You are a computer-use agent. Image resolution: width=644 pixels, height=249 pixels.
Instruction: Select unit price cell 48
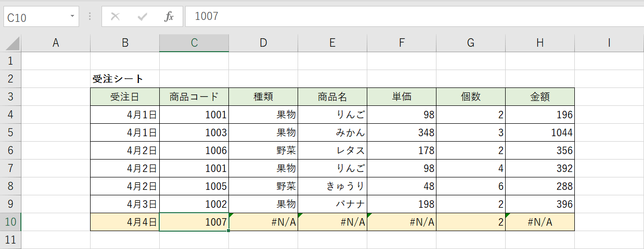(402, 186)
